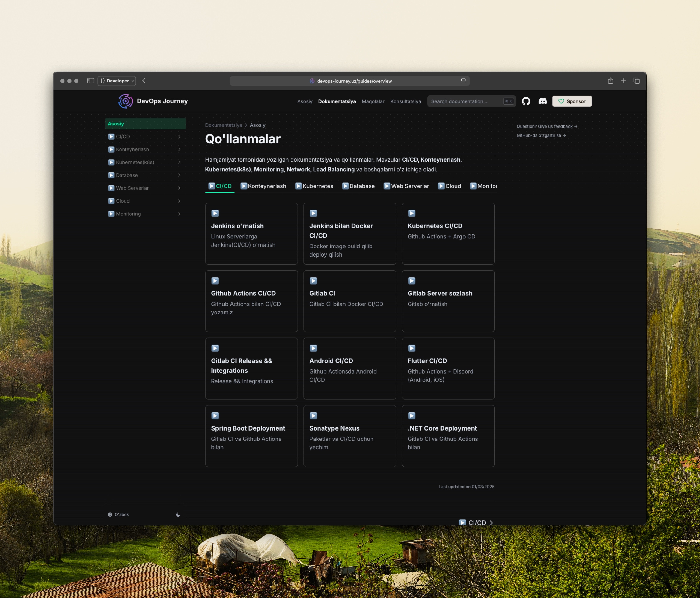This screenshot has width=700, height=598.
Task: Switch to the Kubernetes tab
Action: pos(314,186)
